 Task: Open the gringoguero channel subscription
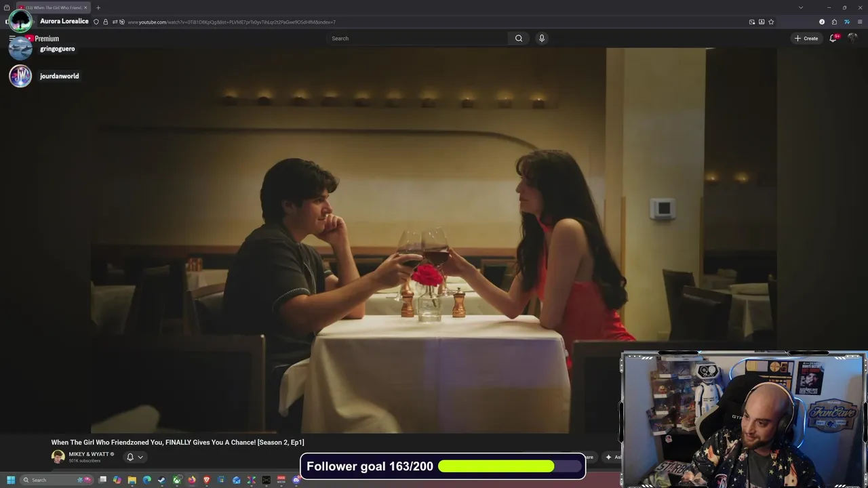[x=57, y=49]
